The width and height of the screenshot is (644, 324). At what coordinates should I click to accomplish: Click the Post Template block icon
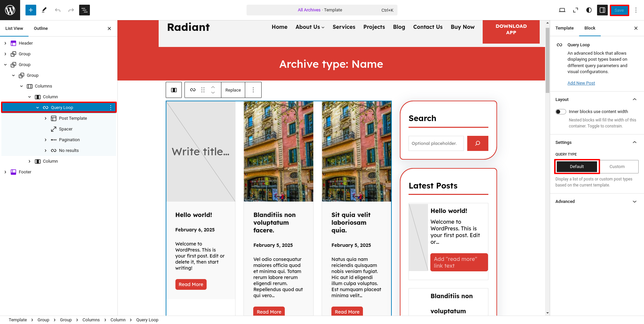[54, 118]
